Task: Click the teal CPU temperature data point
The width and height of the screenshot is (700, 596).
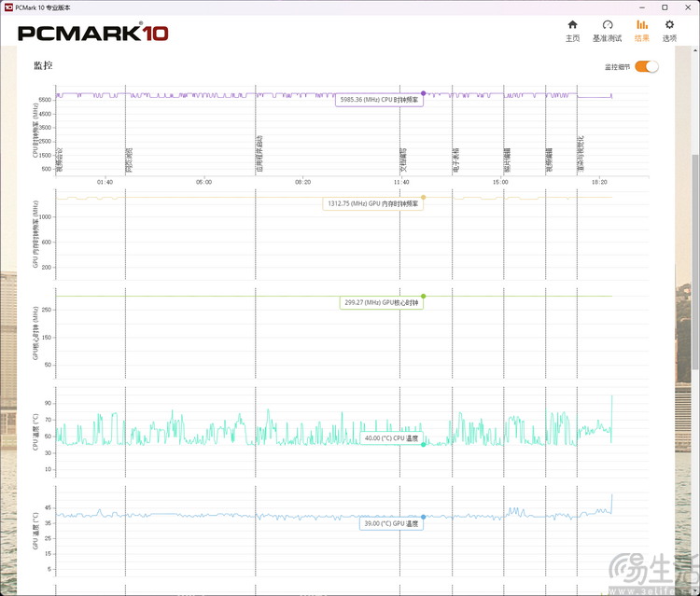Action: coord(423,444)
